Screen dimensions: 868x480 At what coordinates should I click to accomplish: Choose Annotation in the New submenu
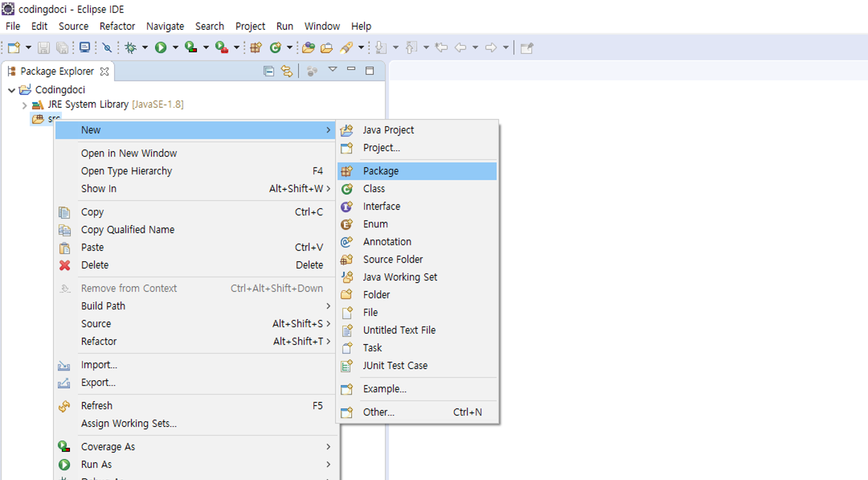click(417, 242)
